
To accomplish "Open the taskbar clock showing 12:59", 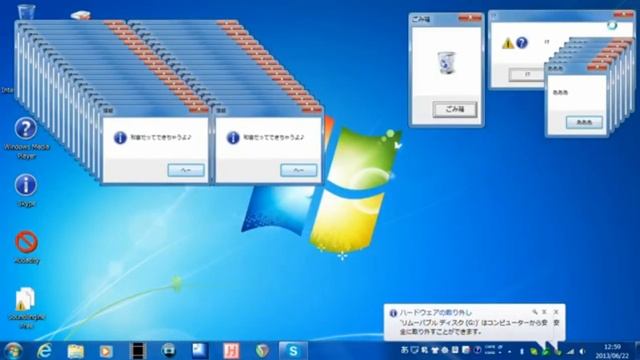I will click(x=612, y=351).
